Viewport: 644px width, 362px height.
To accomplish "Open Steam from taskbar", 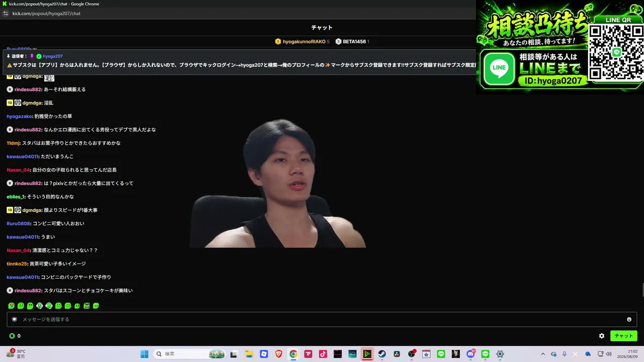I will [x=382, y=354].
